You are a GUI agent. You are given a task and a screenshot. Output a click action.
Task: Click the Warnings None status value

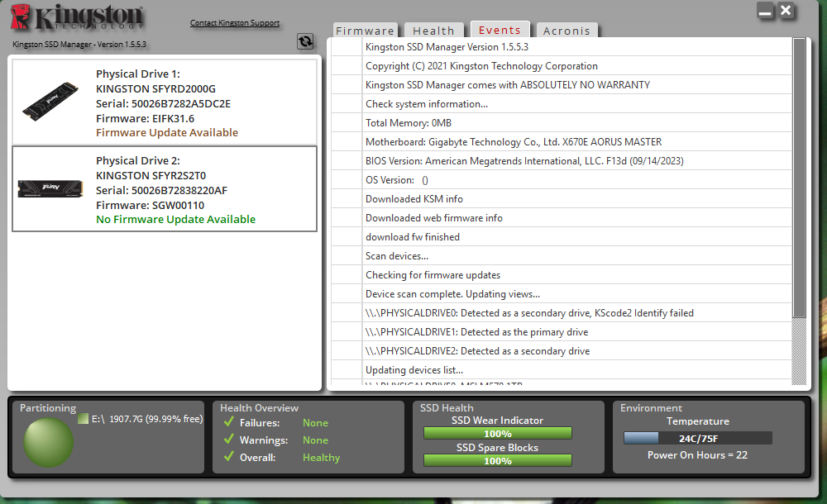pos(315,440)
